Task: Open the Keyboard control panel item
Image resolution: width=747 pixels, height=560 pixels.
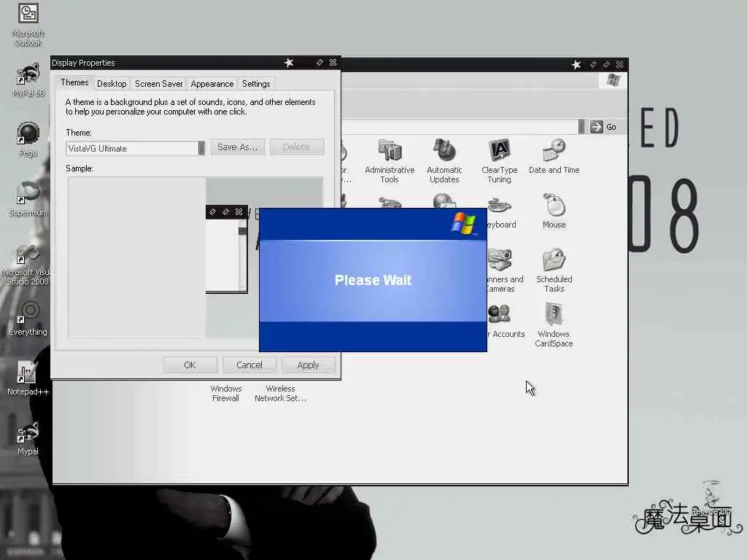Action: coord(501,213)
